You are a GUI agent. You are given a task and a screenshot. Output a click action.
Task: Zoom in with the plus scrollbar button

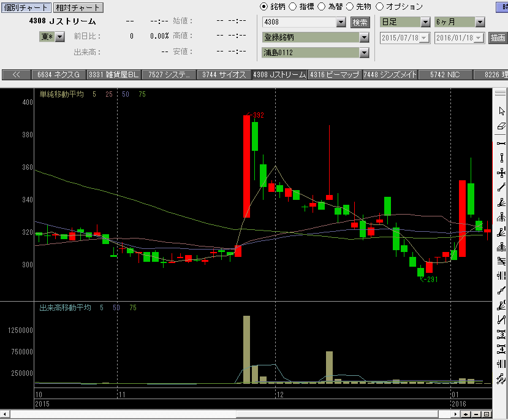pos(466,414)
